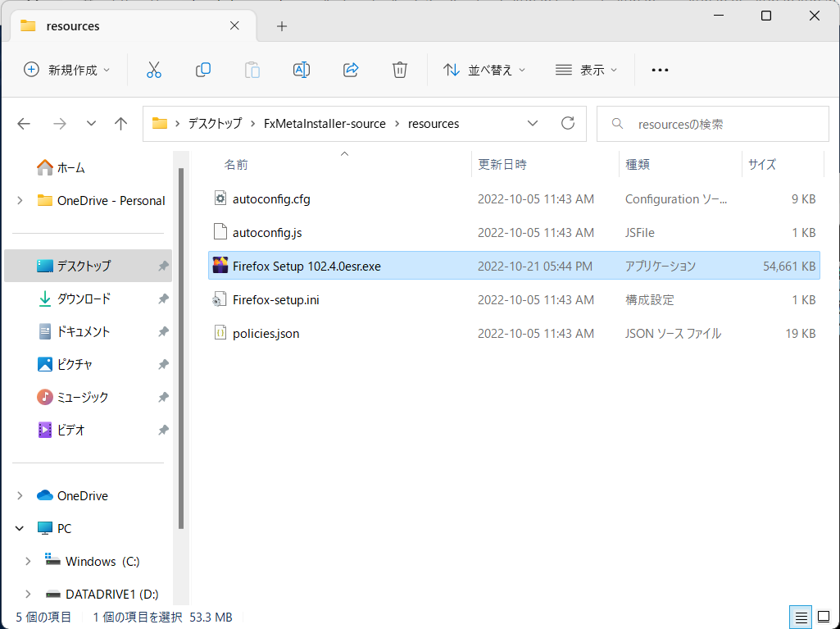Collapse the PC tree node
Image resolution: width=840 pixels, height=629 pixels.
[x=20, y=529]
